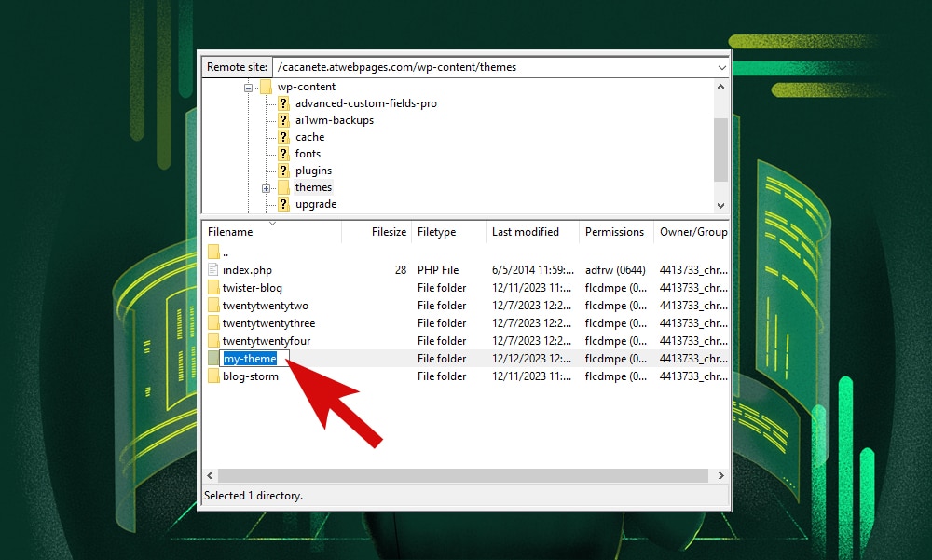932x560 pixels.
Task: Sort files by the Filename column
Action: (232, 231)
